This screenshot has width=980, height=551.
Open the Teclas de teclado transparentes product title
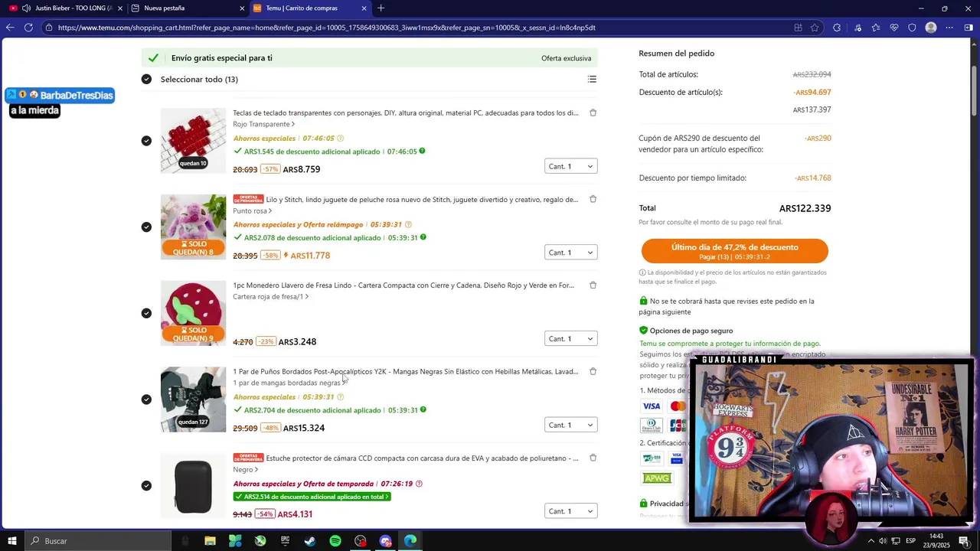[x=406, y=112]
